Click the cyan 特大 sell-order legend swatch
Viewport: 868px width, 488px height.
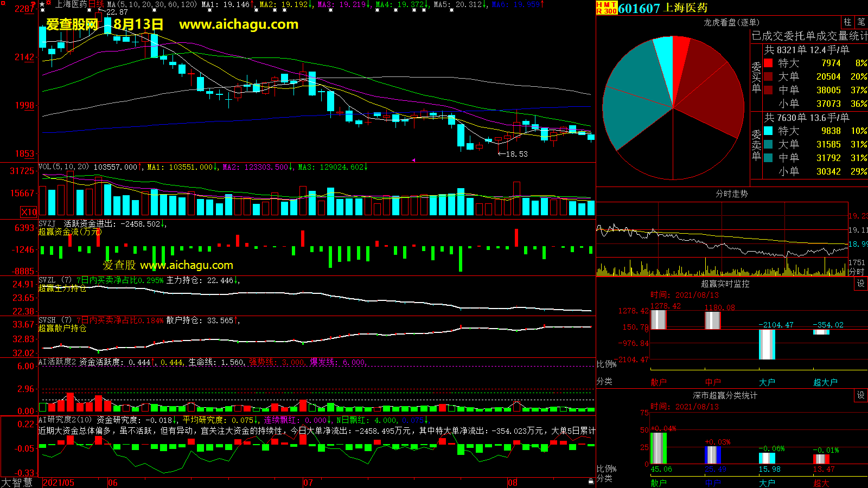tap(768, 131)
